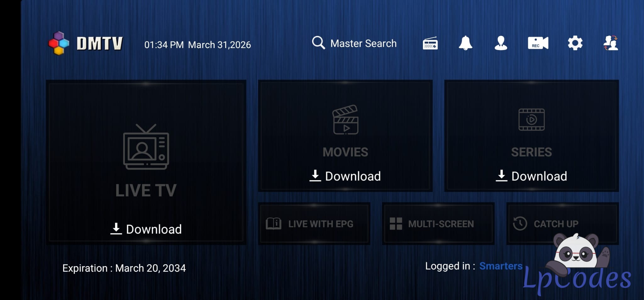Image resolution: width=644 pixels, height=300 pixels.
Task: Click the Live TV television icon
Action: [146, 147]
